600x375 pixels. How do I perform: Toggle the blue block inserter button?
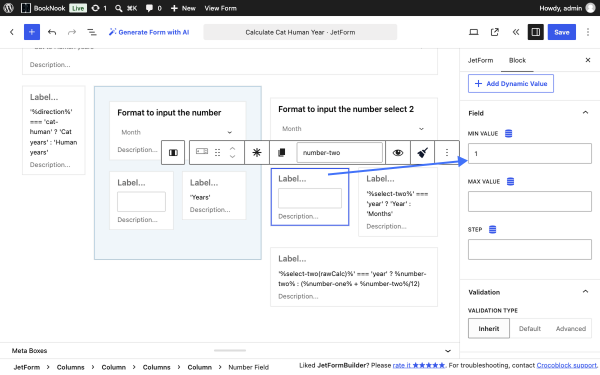click(x=32, y=32)
